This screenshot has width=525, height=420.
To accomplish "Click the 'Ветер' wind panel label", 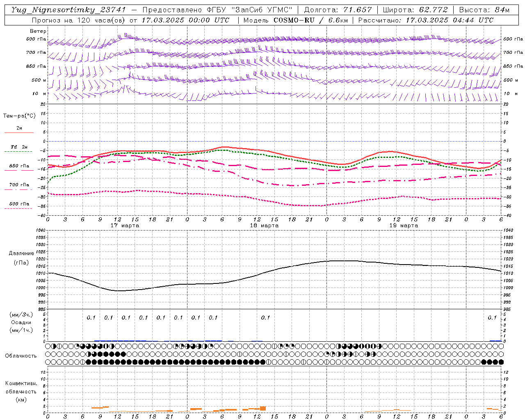I will tap(38, 31).
